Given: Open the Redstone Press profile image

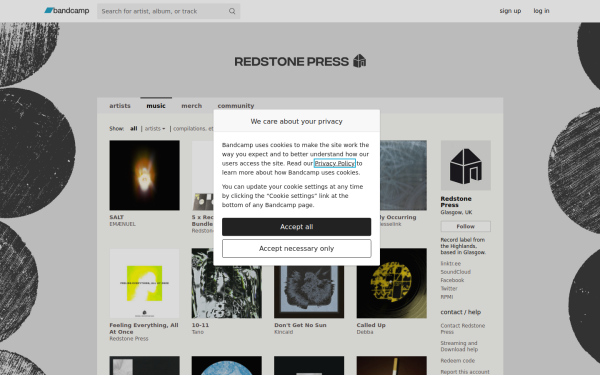Looking at the screenshot, I should 465,165.
